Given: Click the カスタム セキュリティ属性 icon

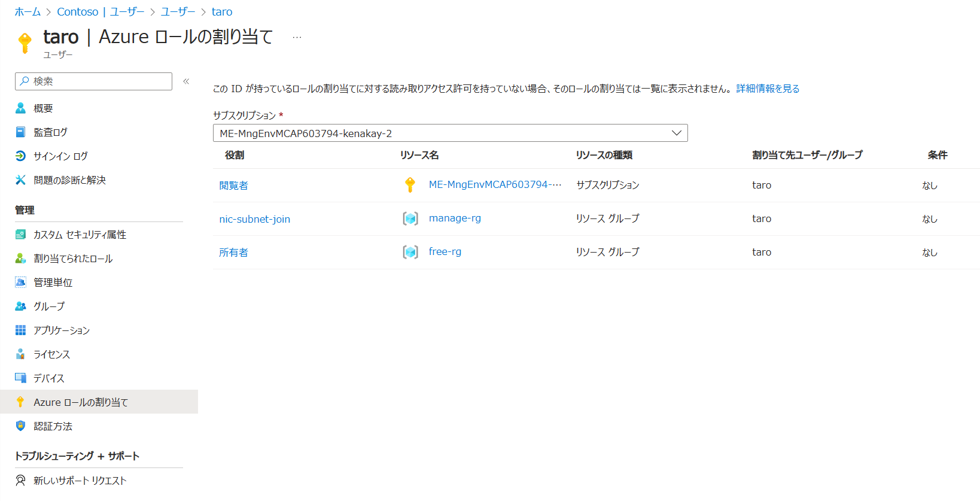Looking at the screenshot, I should (x=20, y=234).
